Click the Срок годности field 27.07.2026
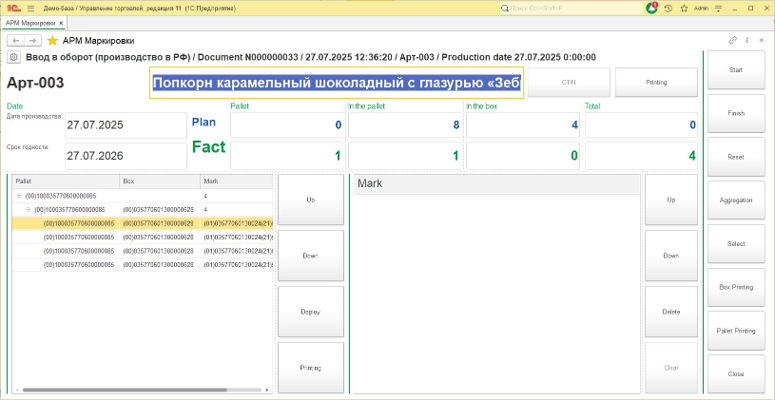This screenshot has height=400, width=775. [126, 156]
